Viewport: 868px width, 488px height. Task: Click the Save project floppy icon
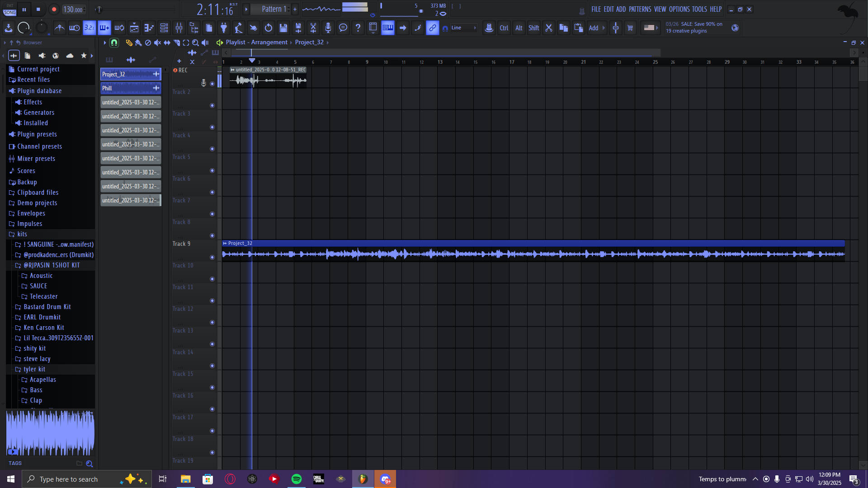point(283,28)
